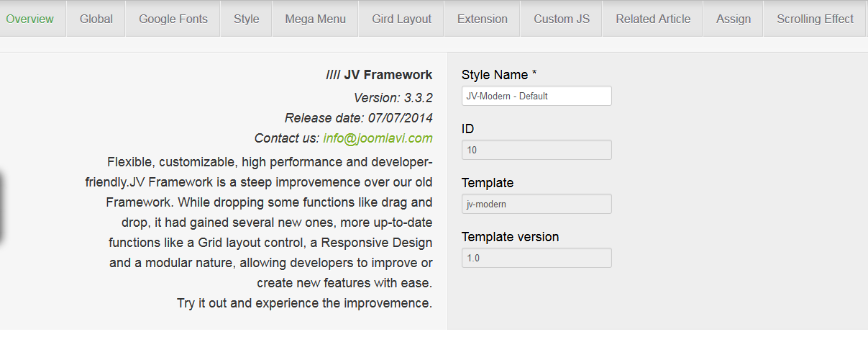Switch to the Global tab
The width and height of the screenshot is (868, 337).
pos(96,19)
